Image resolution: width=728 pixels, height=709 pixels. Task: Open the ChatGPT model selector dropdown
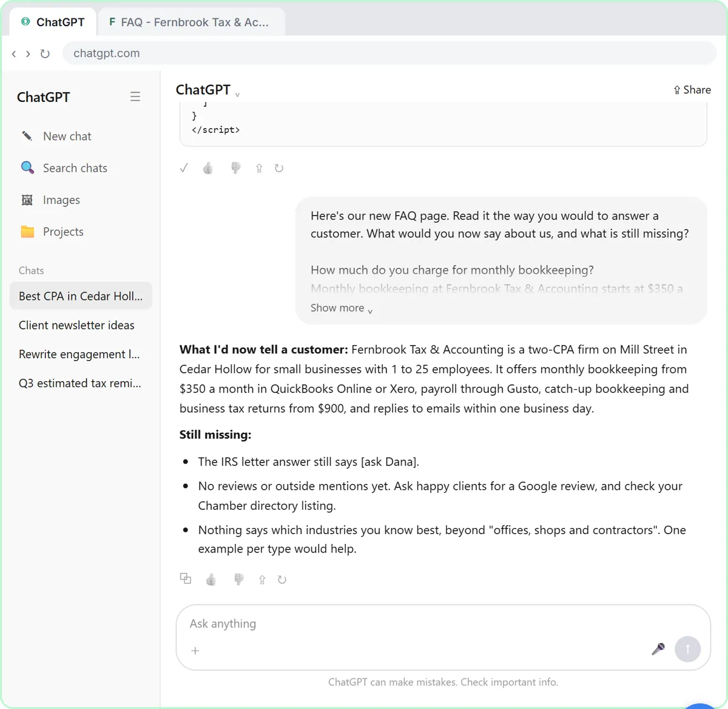[207, 90]
